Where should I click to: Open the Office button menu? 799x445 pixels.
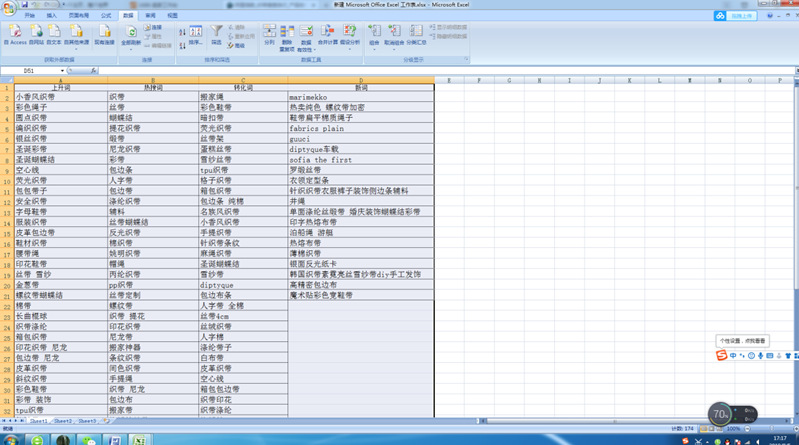point(9,9)
